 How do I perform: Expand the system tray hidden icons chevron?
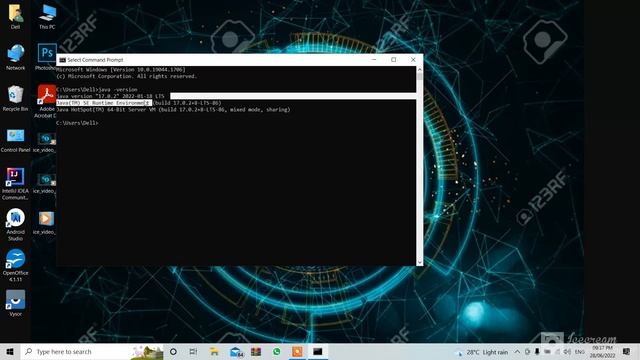click(x=517, y=351)
